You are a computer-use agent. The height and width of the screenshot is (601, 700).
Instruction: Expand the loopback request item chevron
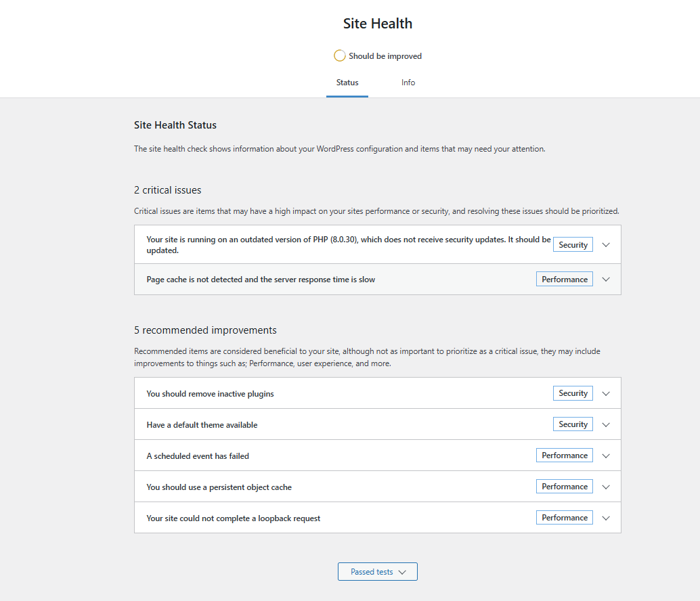click(x=606, y=518)
